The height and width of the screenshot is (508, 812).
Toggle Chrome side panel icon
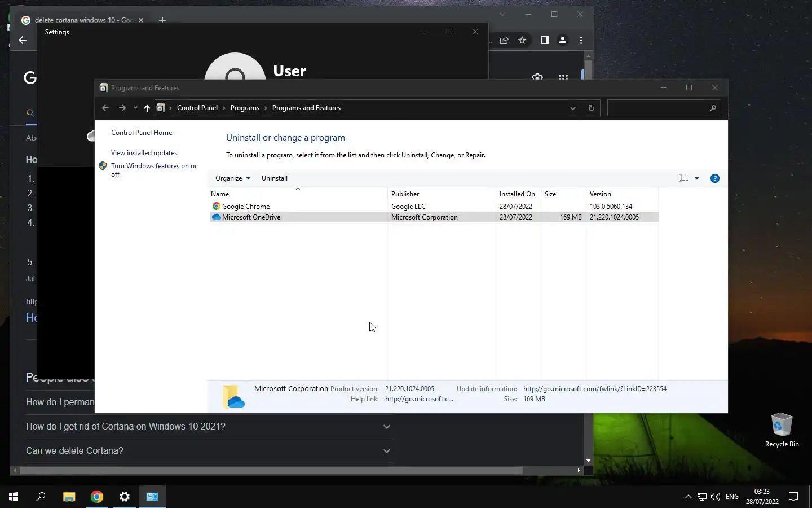pyautogui.click(x=544, y=40)
